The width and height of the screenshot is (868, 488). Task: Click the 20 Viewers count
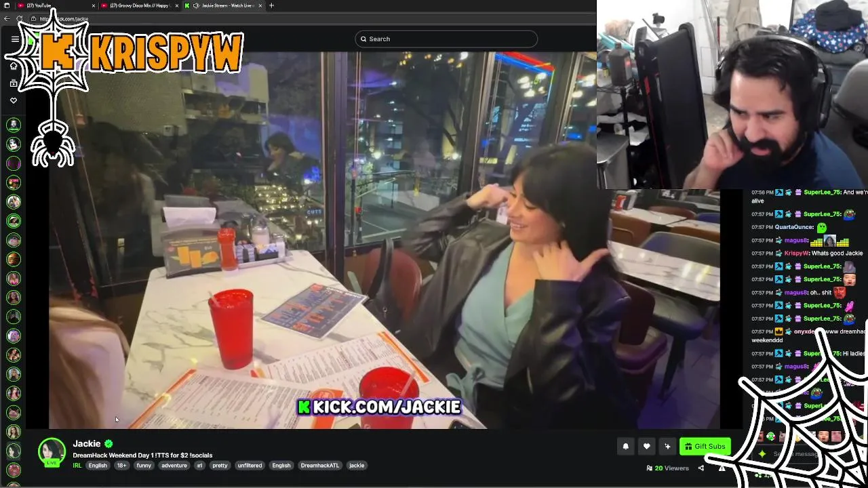667,468
